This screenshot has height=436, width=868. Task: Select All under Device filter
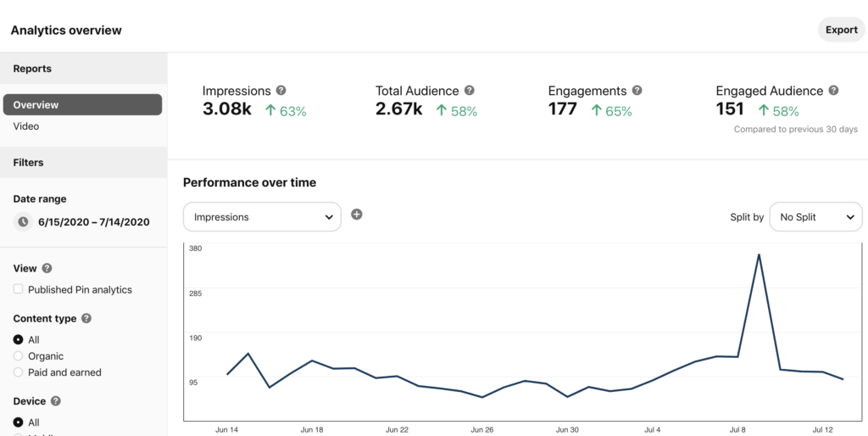19,422
